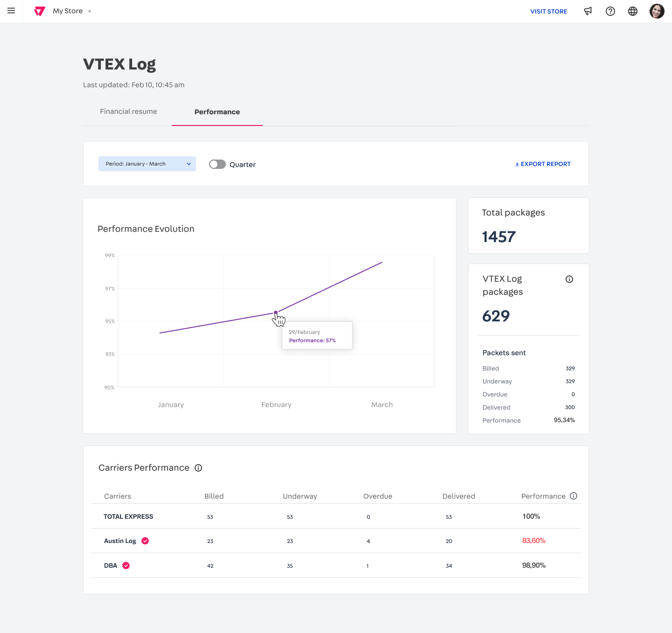Open the help question mark icon
Viewport: 672px width, 633px height.
[x=610, y=11]
